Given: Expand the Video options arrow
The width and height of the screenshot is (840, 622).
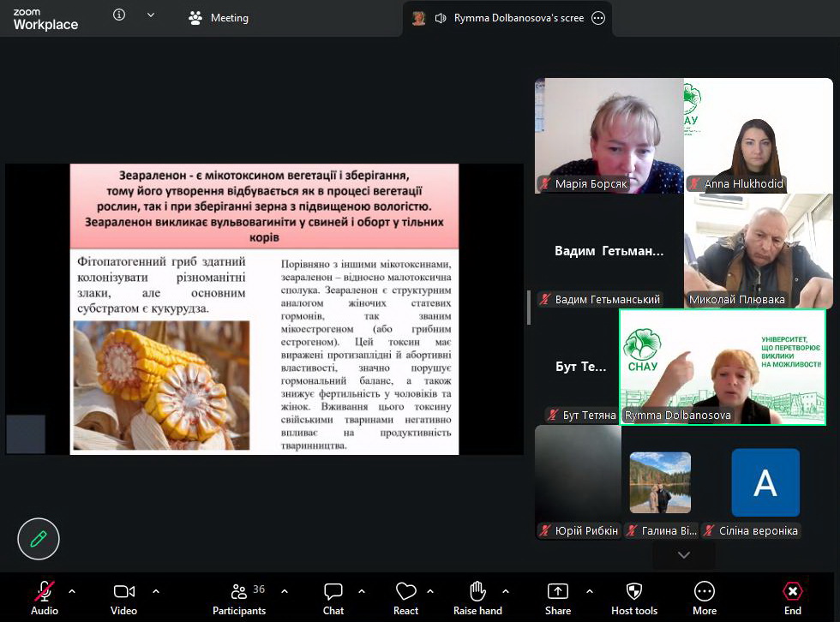Looking at the screenshot, I should (156, 591).
